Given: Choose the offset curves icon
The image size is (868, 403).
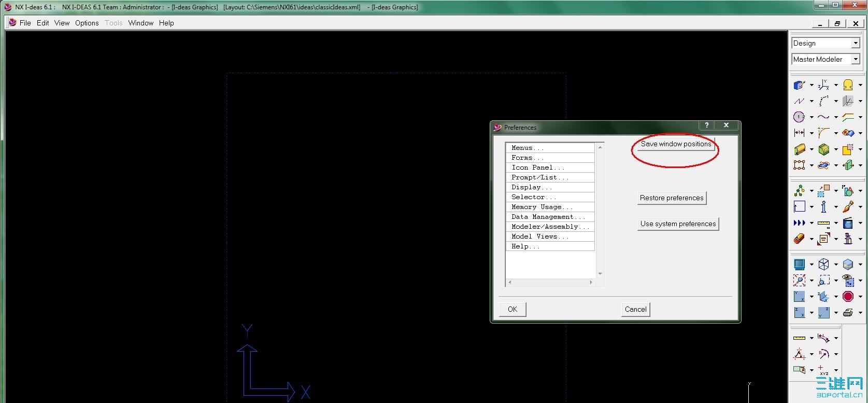Looking at the screenshot, I should [x=848, y=117].
